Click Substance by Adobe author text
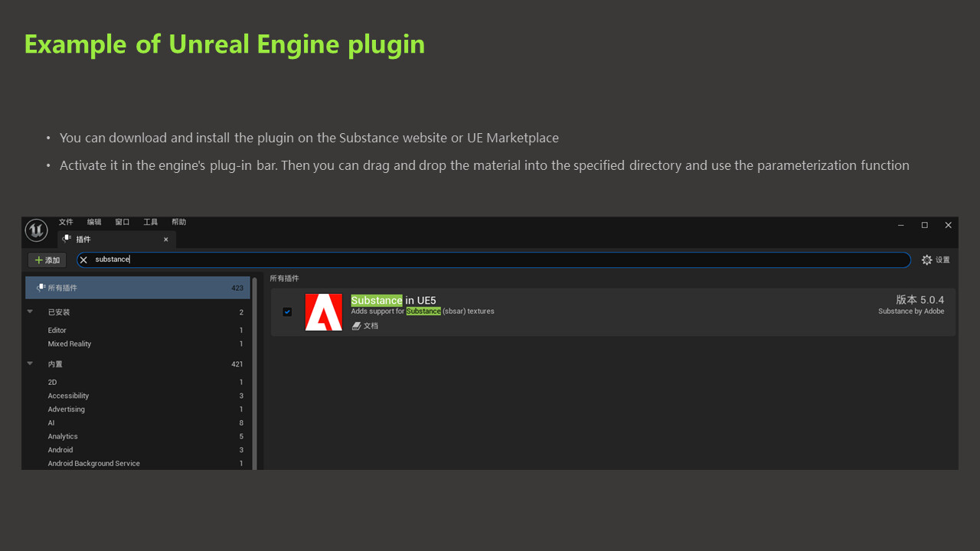Image resolution: width=980 pixels, height=551 pixels. 911,311
